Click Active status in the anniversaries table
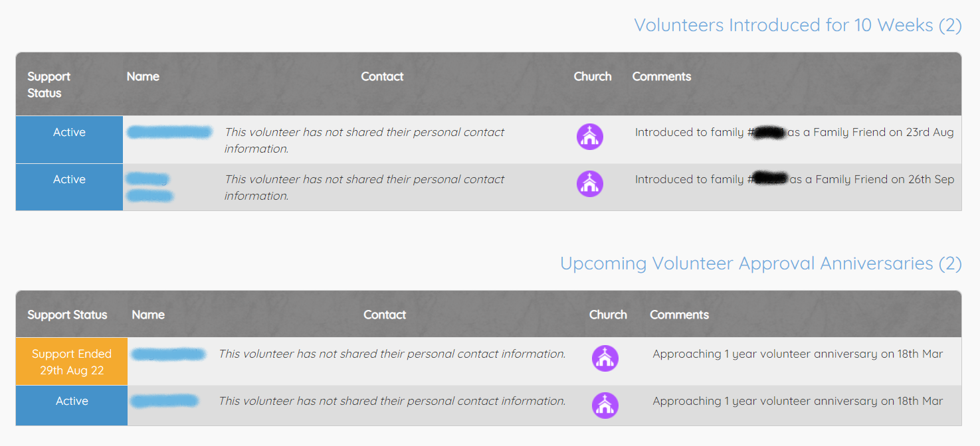The image size is (980, 446). tap(72, 402)
